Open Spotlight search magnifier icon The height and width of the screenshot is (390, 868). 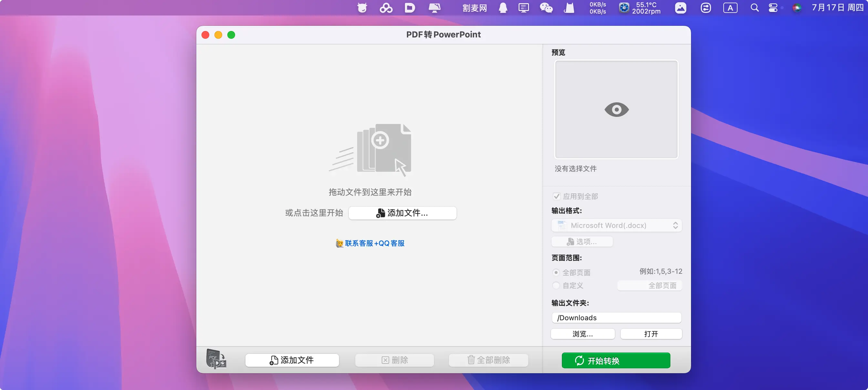click(754, 8)
